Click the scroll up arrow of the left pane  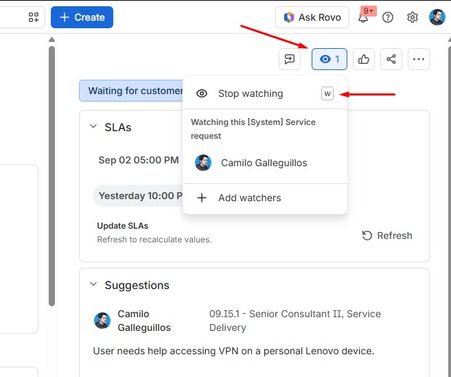[x=52, y=40]
